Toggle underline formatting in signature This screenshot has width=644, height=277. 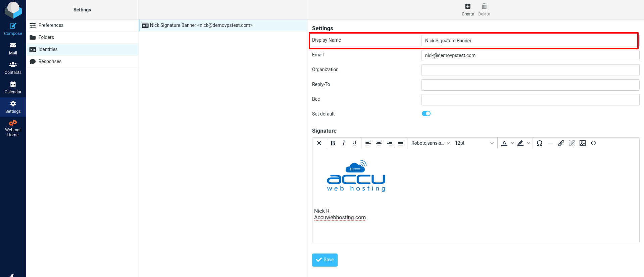[x=354, y=143]
